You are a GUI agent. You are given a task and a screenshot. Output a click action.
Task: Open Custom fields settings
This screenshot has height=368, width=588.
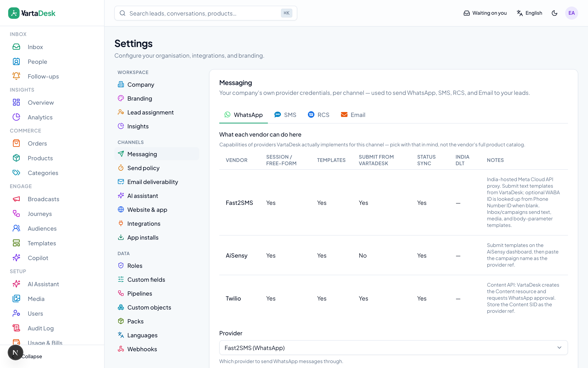[157, 279]
